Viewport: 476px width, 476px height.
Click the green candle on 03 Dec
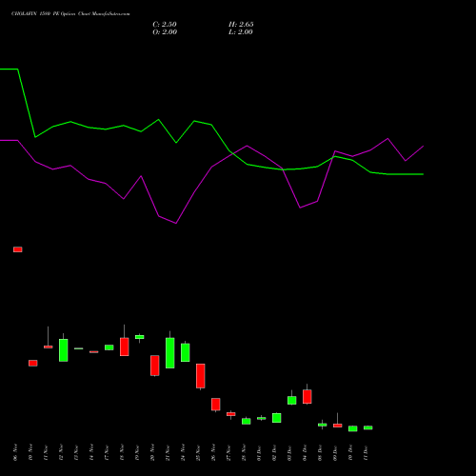(x=292, y=400)
